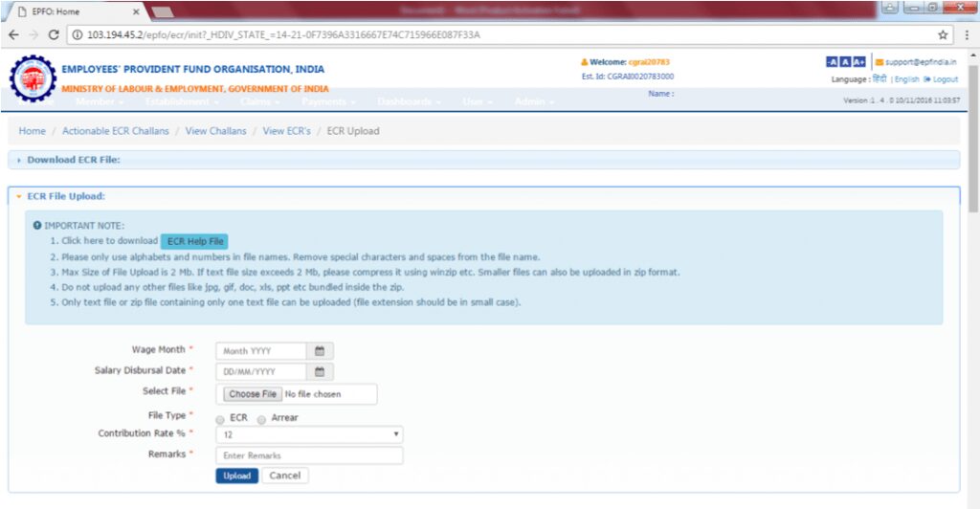Click the Welcome user profile icon
The width and height of the screenshot is (980, 509).
585,62
